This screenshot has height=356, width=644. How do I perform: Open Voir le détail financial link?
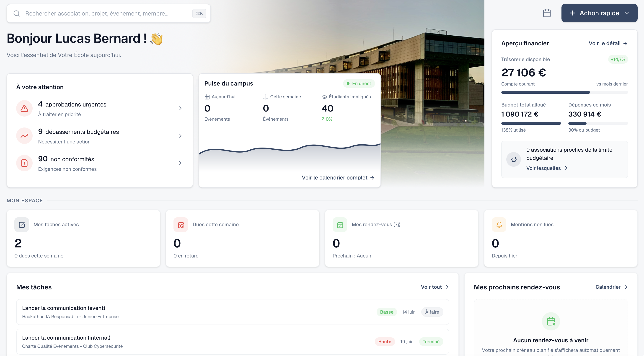click(608, 43)
